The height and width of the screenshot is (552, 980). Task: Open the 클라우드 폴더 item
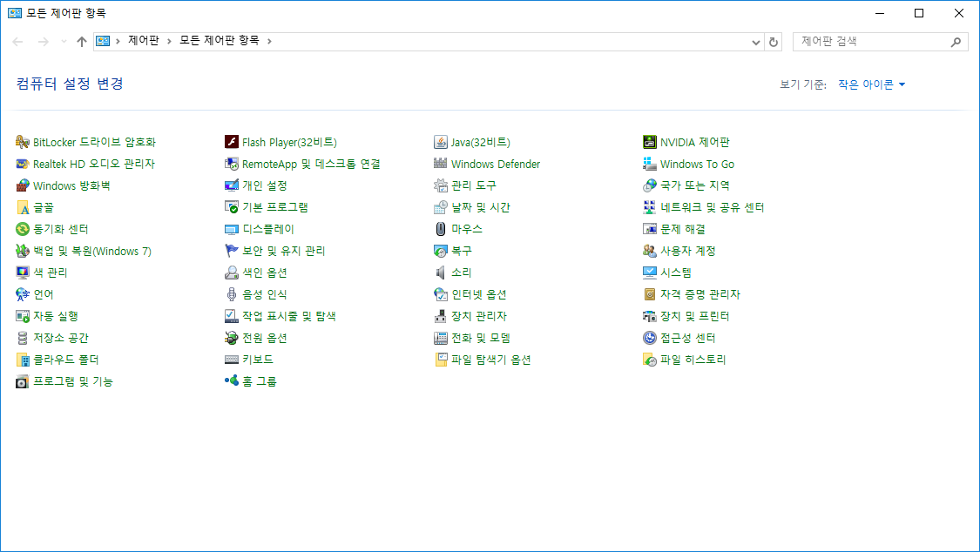pos(57,360)
